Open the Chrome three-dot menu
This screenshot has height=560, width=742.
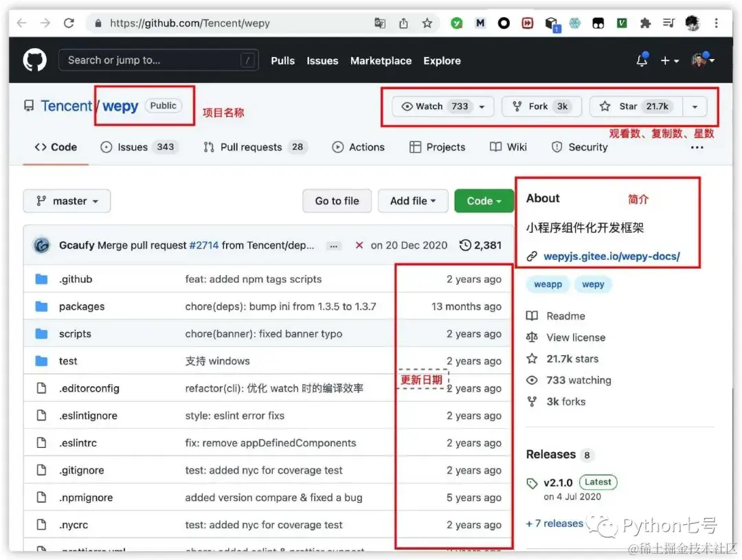tap(716, 23)
